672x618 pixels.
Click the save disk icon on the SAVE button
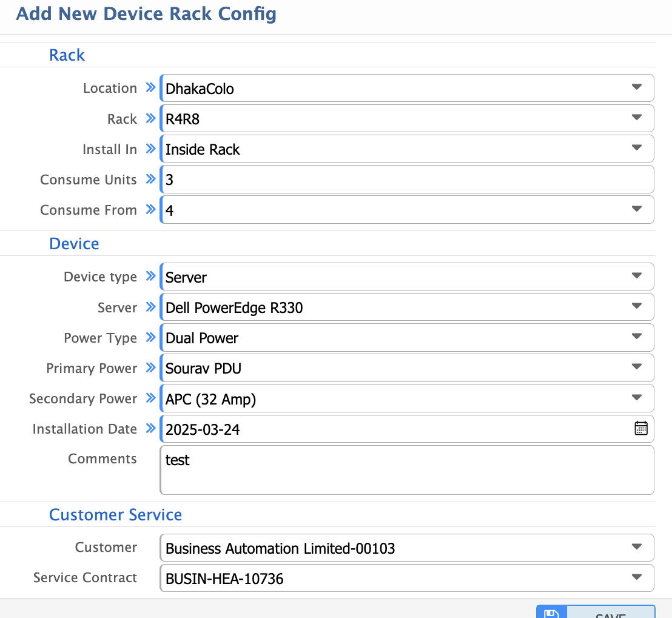pyautogui.click(x=551, y=614)
